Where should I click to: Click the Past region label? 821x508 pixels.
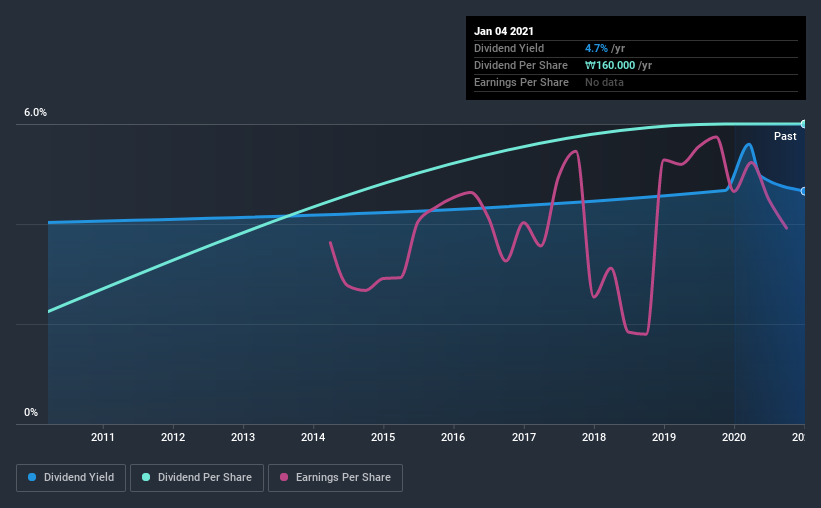pyautogui.click(x=785, y=136)
